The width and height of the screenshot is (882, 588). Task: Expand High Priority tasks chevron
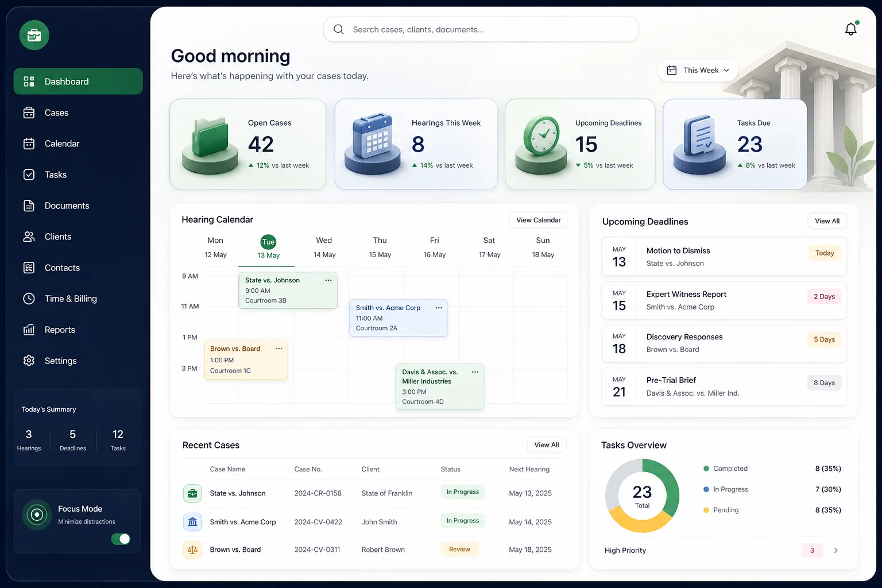tap(835, 550)
